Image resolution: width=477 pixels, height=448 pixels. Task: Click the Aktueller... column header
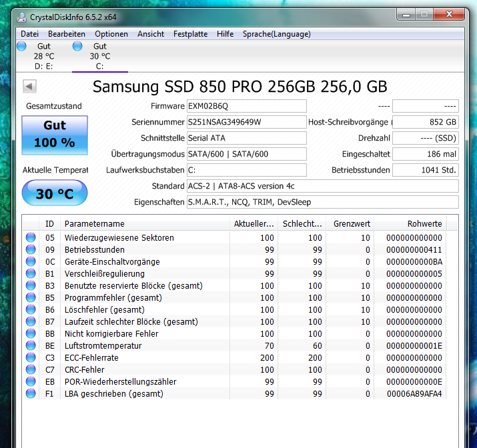[x=254, y=224]
